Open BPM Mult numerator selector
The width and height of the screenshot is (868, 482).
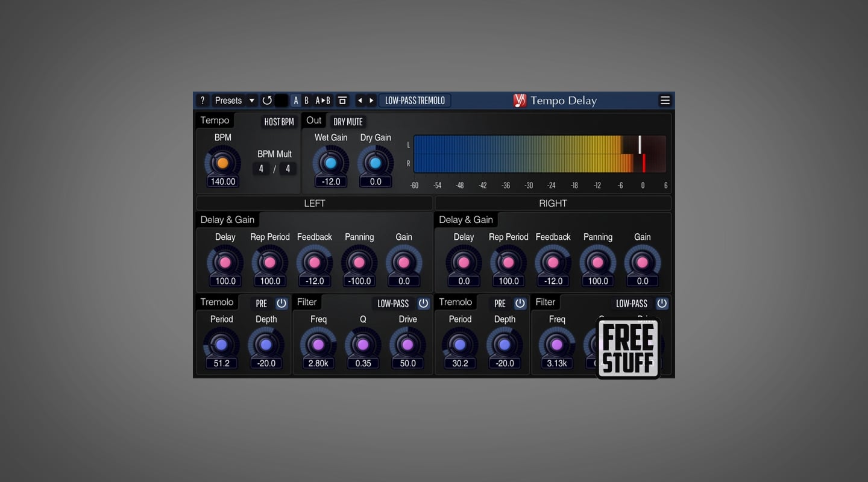pos(261,169)
